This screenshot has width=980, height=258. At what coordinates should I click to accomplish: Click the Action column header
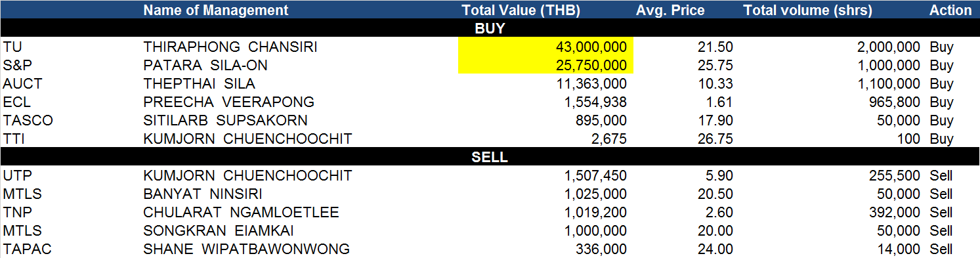[x=950, y=10]
